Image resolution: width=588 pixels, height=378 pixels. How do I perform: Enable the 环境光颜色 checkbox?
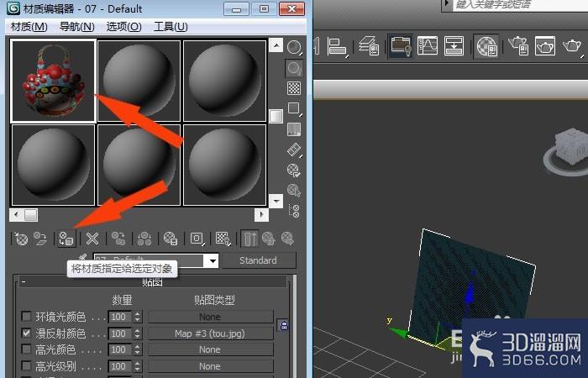pos(26,317)
